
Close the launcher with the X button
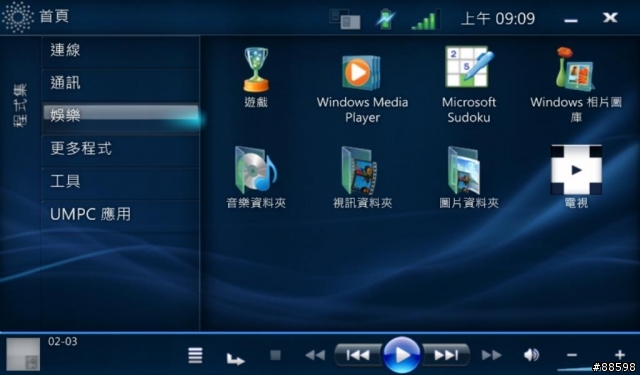point(610,18)
